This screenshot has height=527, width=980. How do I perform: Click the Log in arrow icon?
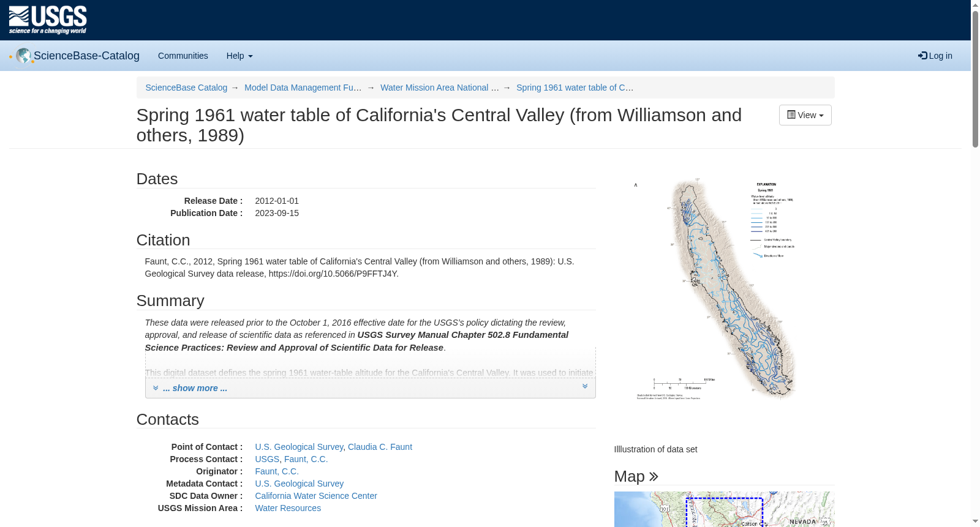click(x=922, y=56)
